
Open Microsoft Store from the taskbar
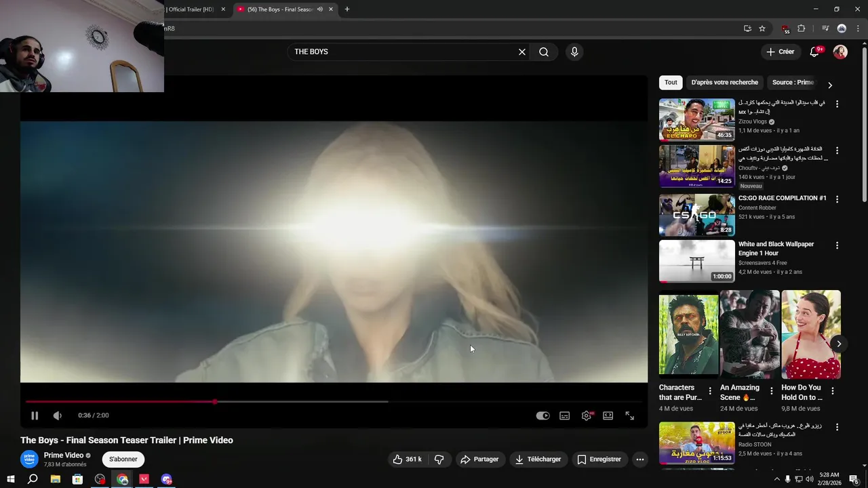coord(77,479)
